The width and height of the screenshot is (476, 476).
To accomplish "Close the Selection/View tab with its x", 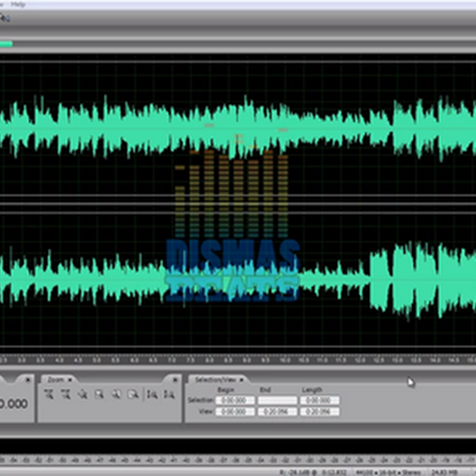I will 242,380.
